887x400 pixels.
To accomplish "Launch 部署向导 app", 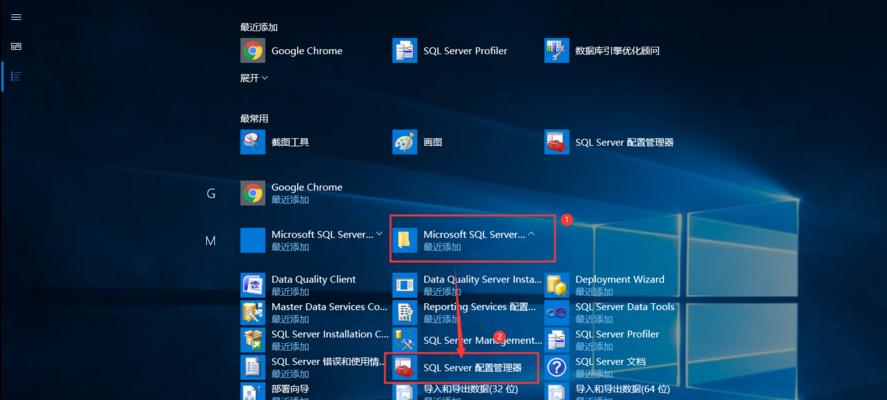I will point(275,392).
